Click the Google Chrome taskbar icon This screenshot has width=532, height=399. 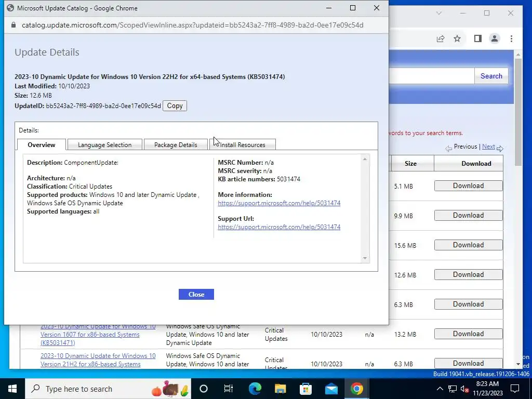(x=356, y=389)
